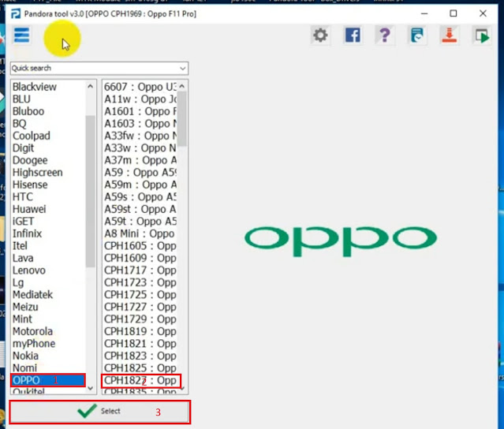504x429 pixels.
Task: Select model A59st Oppo
Action: pos(140,209)
